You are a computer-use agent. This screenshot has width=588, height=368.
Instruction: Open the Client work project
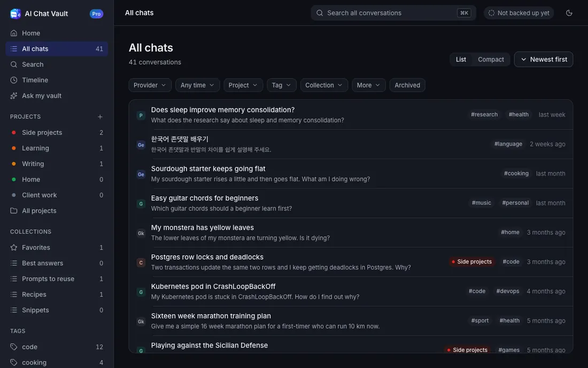(x=57, y=195)
